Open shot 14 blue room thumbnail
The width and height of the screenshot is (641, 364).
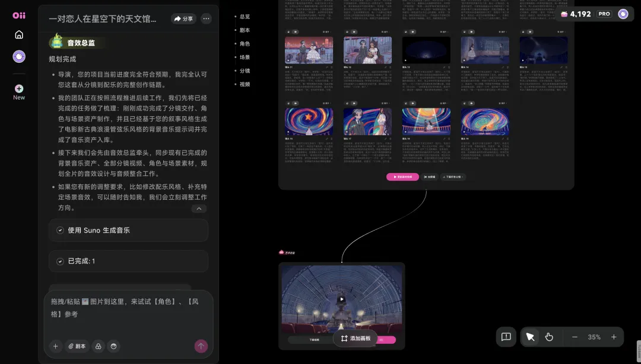point(485,50)
